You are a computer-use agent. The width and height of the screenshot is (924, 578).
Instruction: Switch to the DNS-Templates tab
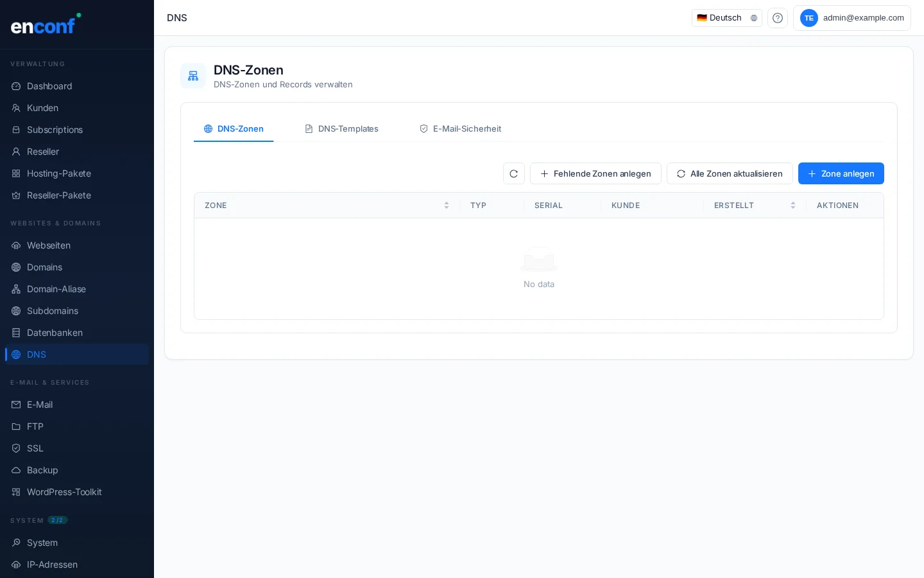(341, 129)
